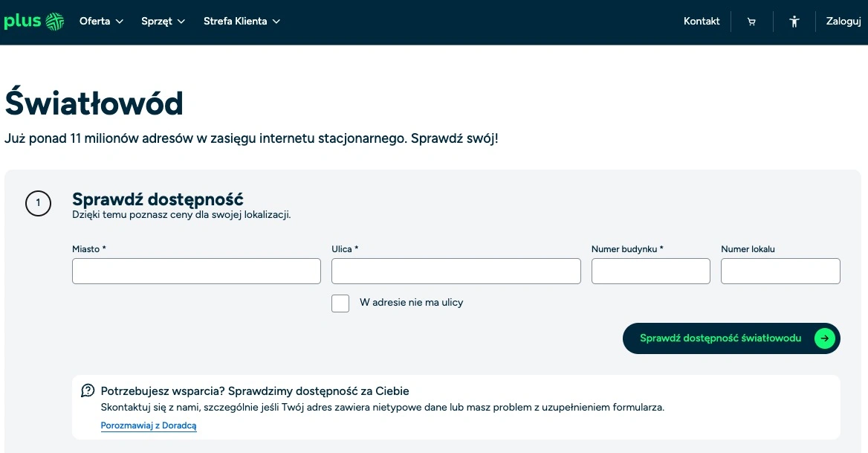Follow the 'Porozmawiaj z Doradcą' link
The image size is (868, 453).
pos(149,425)
